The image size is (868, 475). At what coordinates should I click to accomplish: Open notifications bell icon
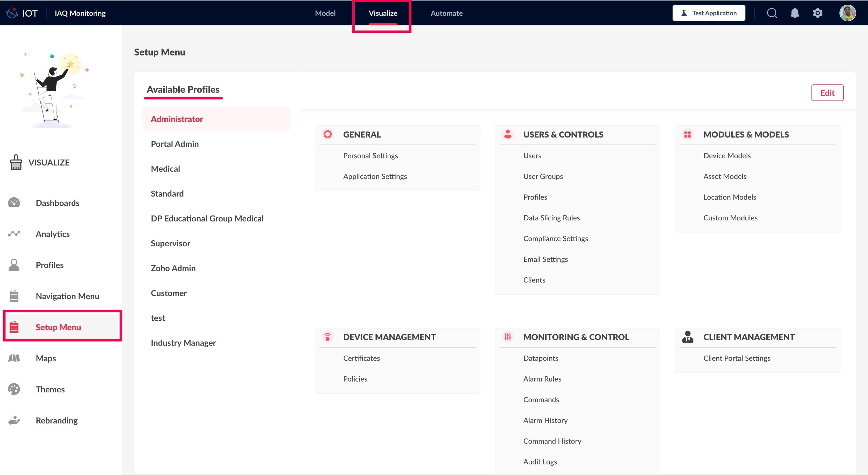795,13
